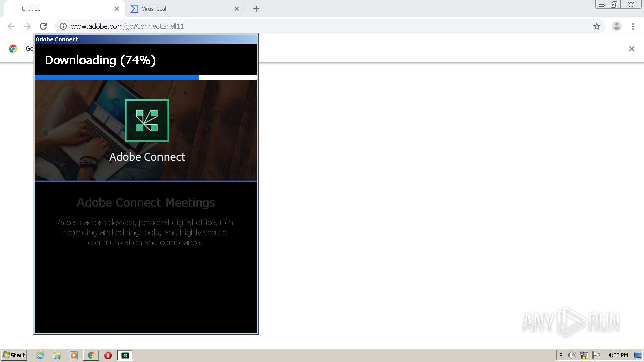Click the Adobe Connect logo icon

(147, 120)
